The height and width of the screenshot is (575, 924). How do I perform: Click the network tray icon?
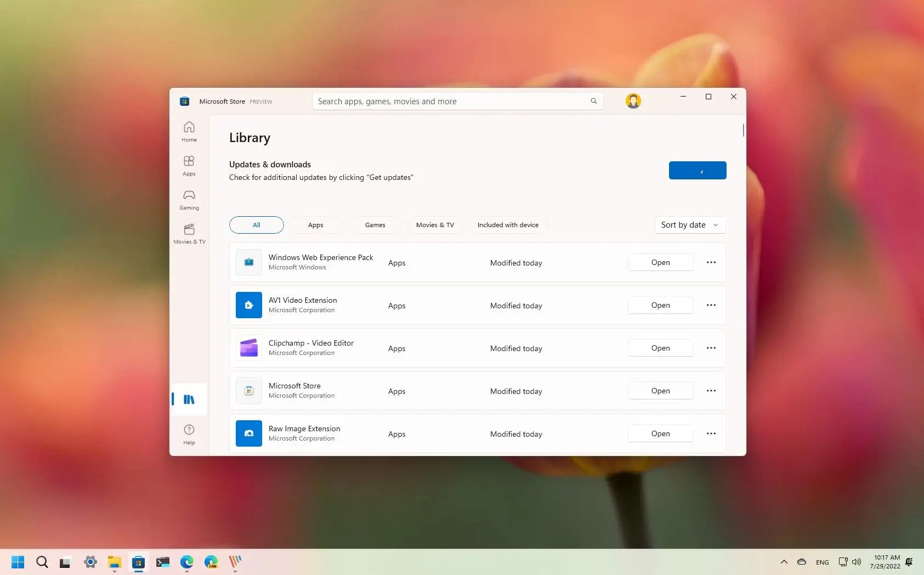[x=843, y=562]
